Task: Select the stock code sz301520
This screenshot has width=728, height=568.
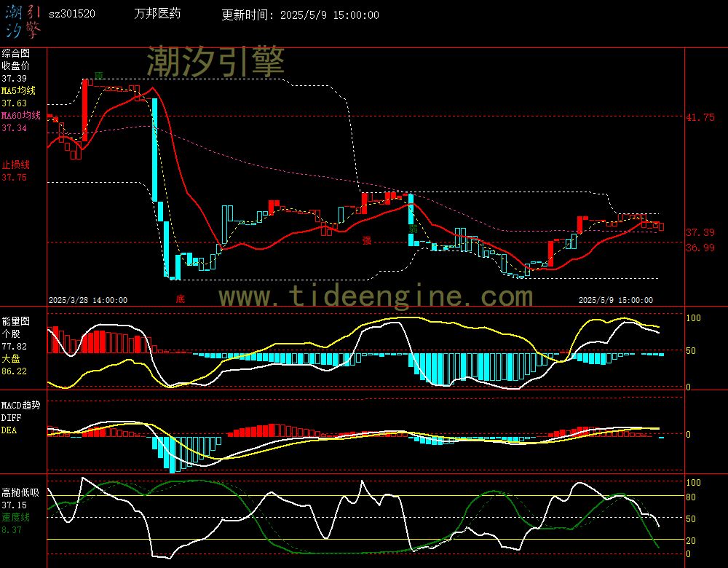Action: pos(72,14)
